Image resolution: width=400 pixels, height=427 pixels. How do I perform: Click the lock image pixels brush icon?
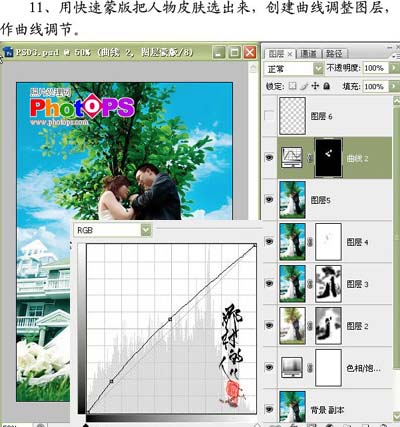[304, 86]
